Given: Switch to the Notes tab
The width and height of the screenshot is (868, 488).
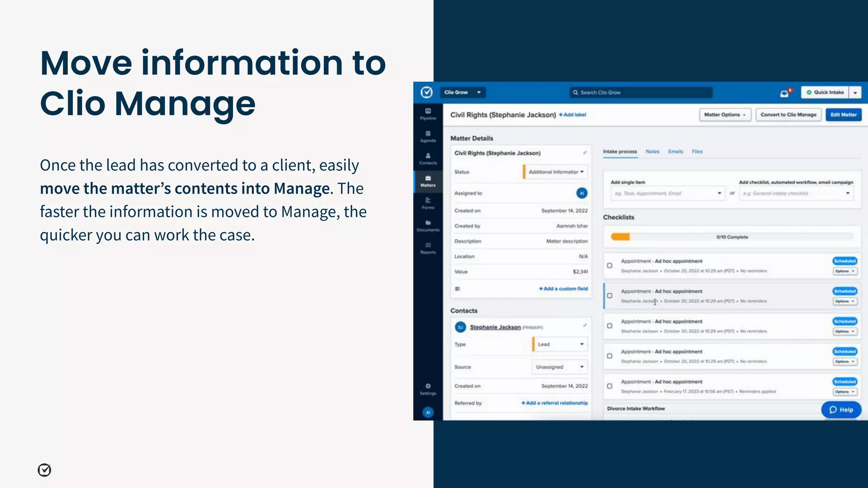Looking at the screenshot, I should [652, 152].
